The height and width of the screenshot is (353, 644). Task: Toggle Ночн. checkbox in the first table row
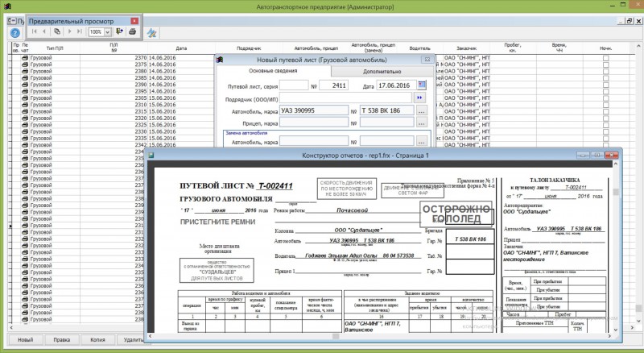(606, 58)
